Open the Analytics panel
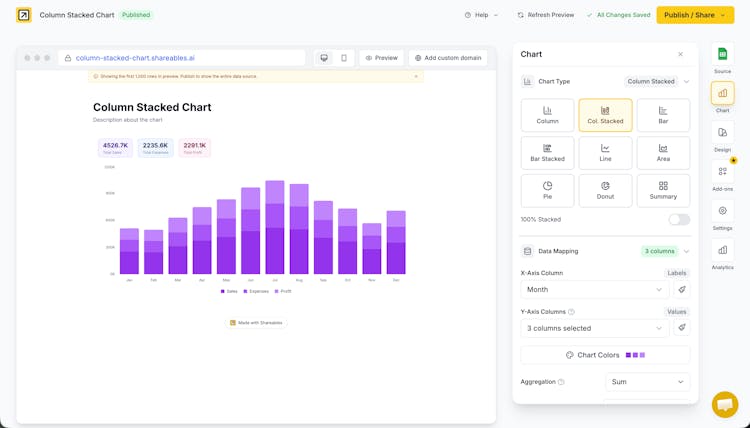The height and width of the screenshot is (428, 750). (x=722, y=254)
